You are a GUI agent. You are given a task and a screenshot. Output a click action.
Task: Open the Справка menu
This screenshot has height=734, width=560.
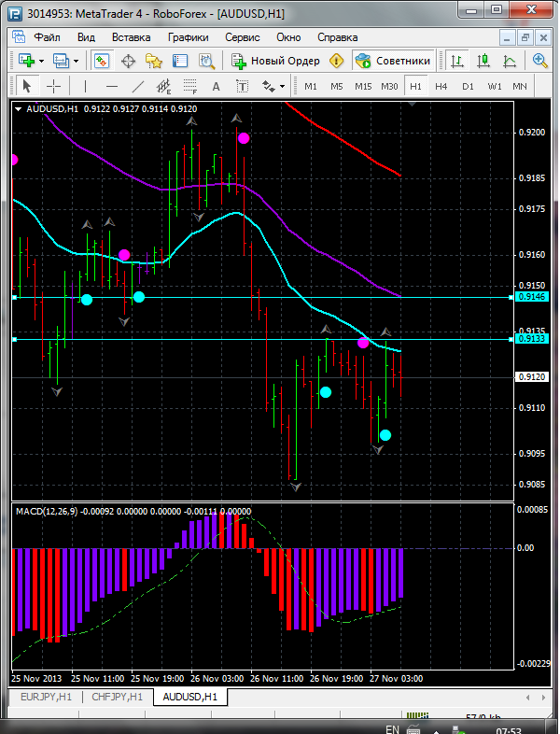338,37
